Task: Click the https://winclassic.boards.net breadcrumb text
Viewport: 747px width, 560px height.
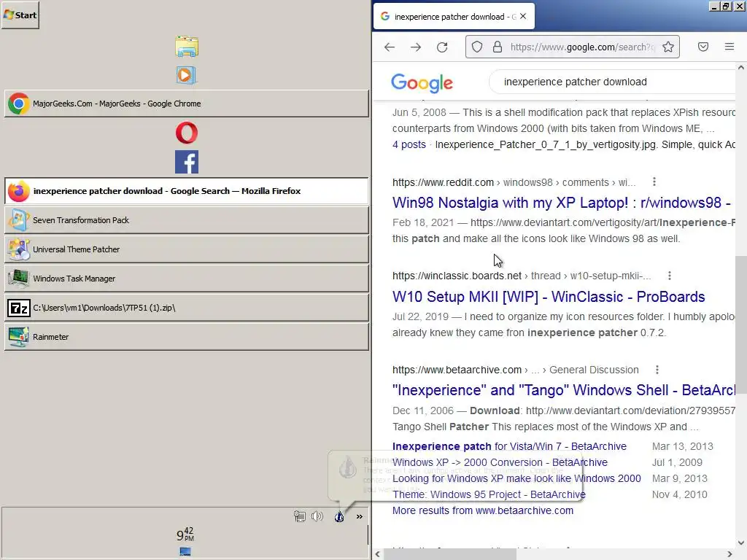Action: pyautogui.click(x=457, y=276)
